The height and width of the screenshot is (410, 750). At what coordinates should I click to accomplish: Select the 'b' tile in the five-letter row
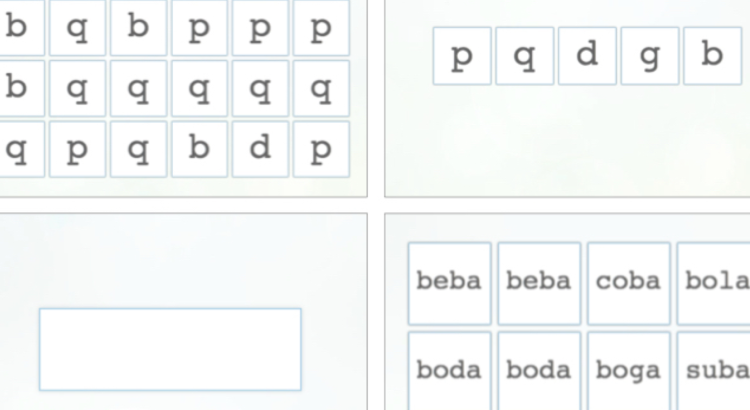(x=711, y=56)
